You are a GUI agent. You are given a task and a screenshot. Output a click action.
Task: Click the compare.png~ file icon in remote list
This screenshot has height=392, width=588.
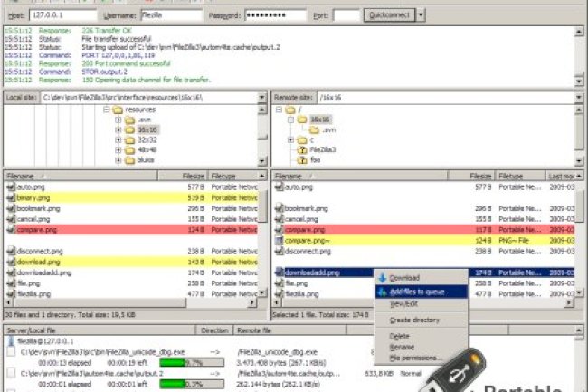pos(279,241)
